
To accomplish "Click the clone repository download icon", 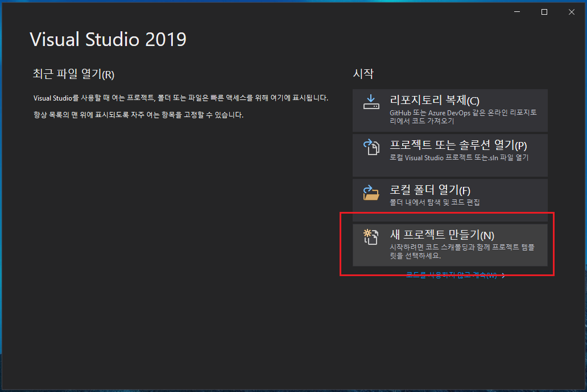I will coord(371,102).
